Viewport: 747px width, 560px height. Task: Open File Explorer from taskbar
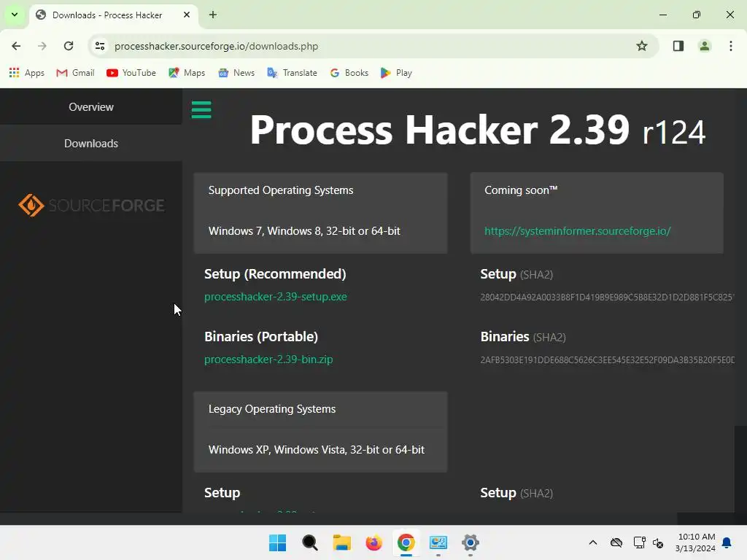coord(341,542)
